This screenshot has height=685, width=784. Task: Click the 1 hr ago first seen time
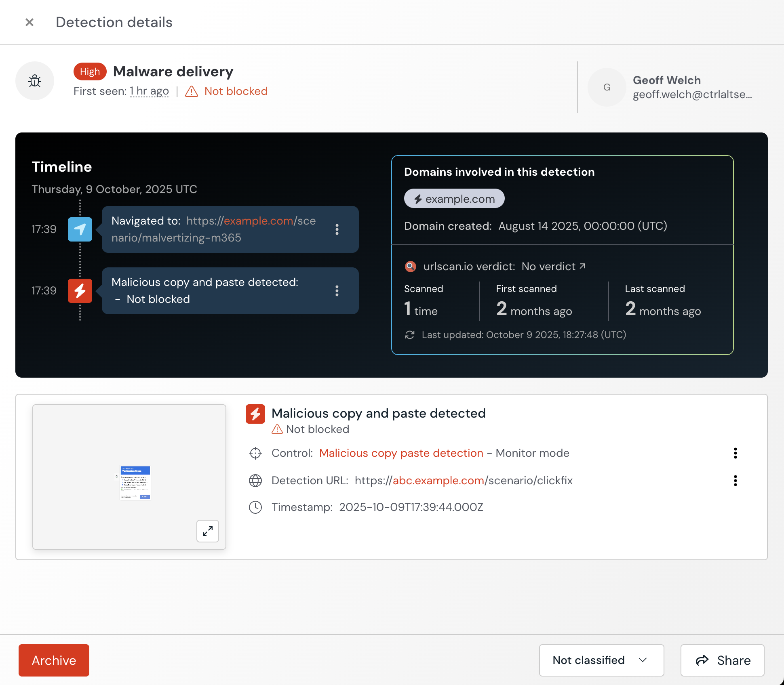150,91
